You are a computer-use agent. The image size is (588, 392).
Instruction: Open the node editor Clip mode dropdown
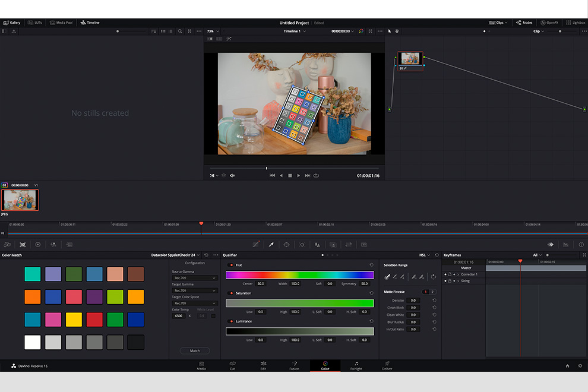[x=539, y=31]
